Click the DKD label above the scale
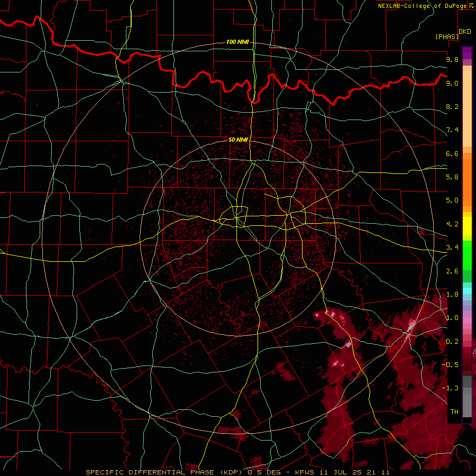 coord(465,32)
